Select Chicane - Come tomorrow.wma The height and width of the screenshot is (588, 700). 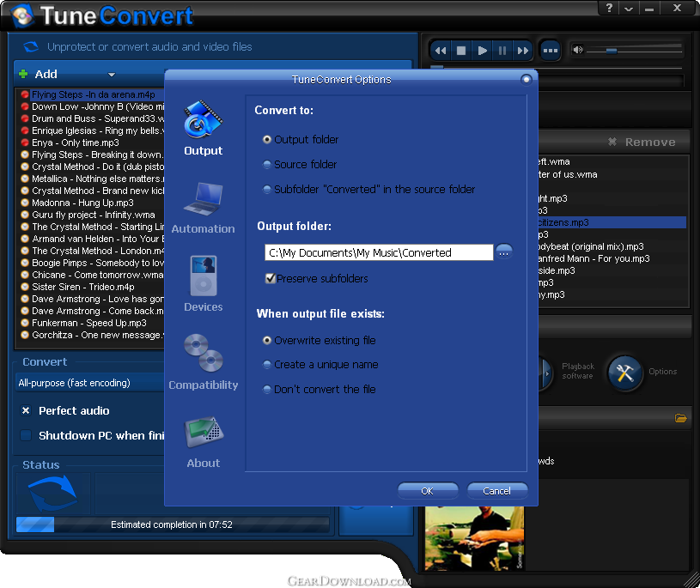tap(97, 275)
